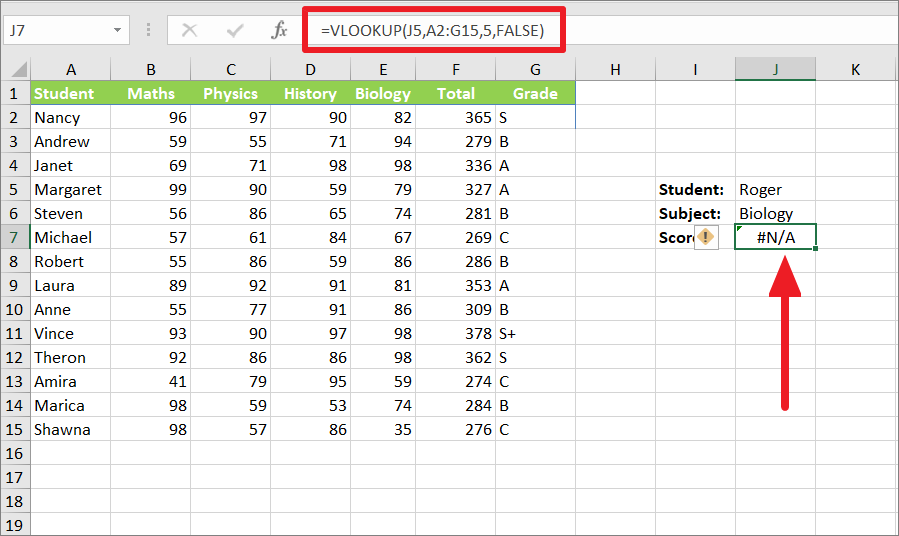The height and width of the screenshot is (536, 899).
Task: Click Nancy's total 365
Action: [x=456, y=118]
